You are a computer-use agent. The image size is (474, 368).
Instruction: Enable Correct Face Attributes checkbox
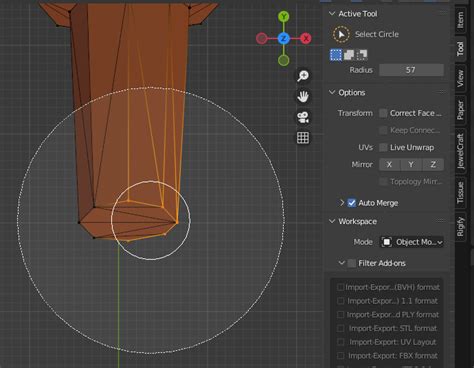[383, 113]
